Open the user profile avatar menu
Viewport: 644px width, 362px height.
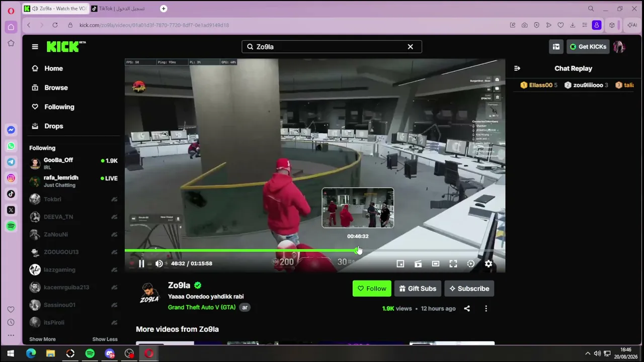click(619, 47)
